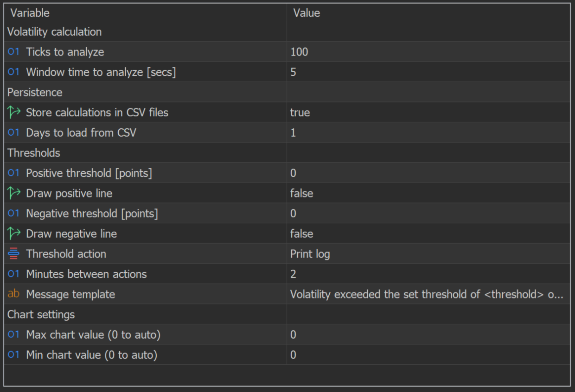575x392 pixels.
Task: Click the string 'ab' icon beside Message template
Action: tap(14, 294)
